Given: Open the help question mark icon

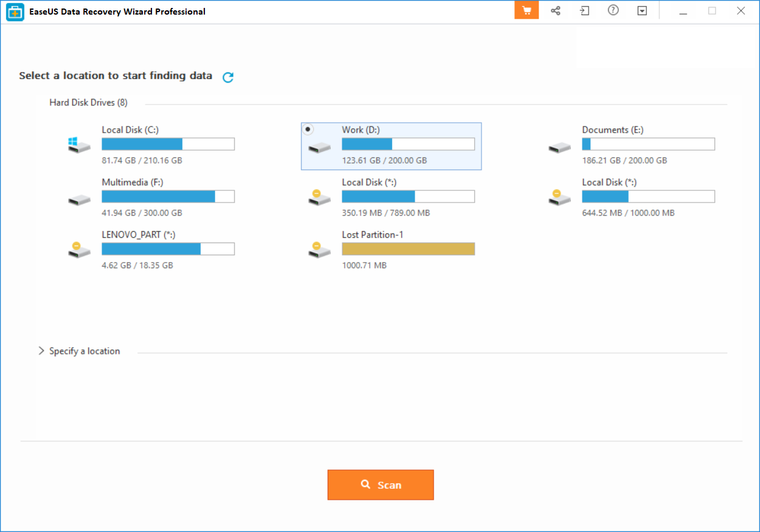Looking at the screenshot, I should (613, 11).
